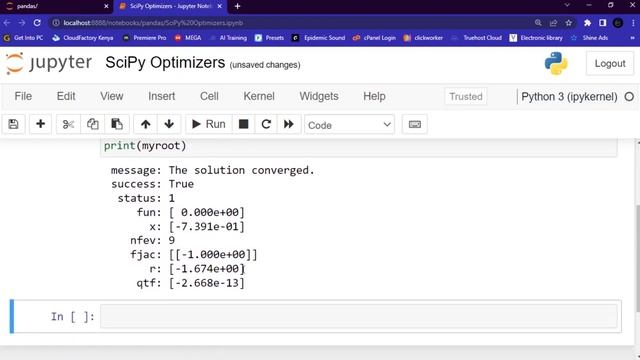The image size is (640, 360).
Task: Open the Premiere Pro bookmark
Action: tap(144, 38)
